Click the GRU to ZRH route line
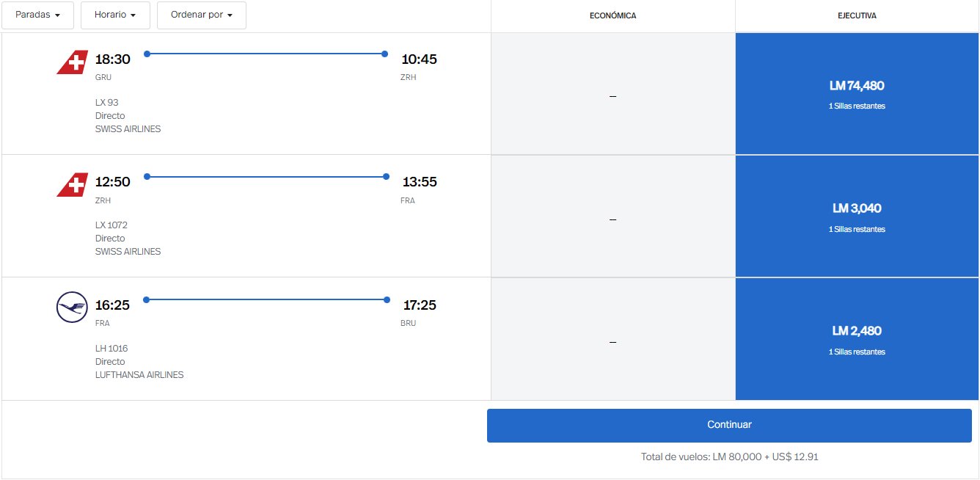Image resolution: width=980 pixels, height=480 pixels. [266, 54]
